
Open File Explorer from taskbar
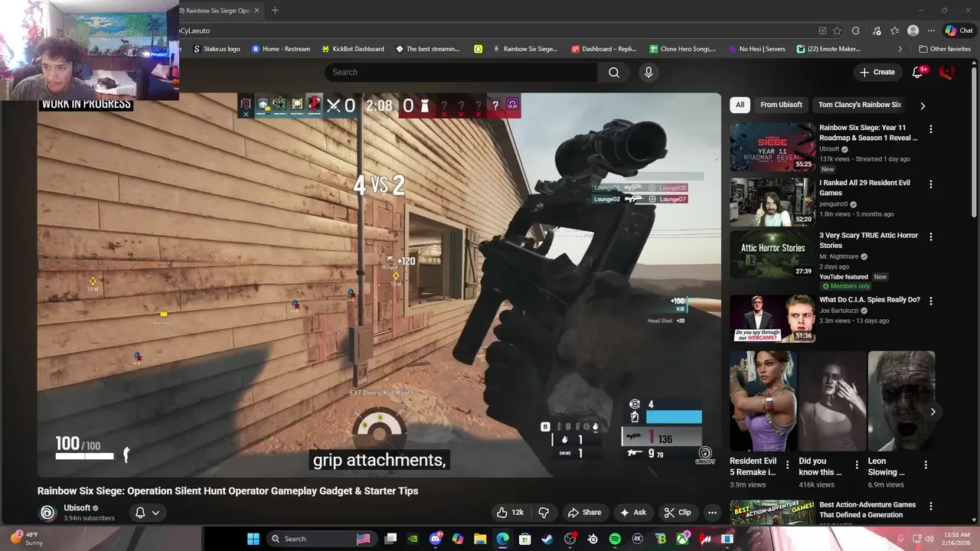tap(480, 539)
